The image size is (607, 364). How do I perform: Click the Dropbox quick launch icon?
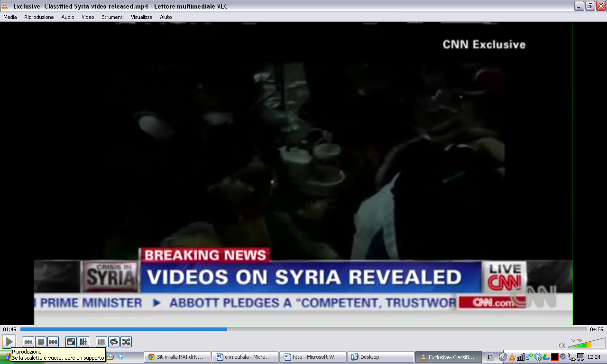coord(121,356)
